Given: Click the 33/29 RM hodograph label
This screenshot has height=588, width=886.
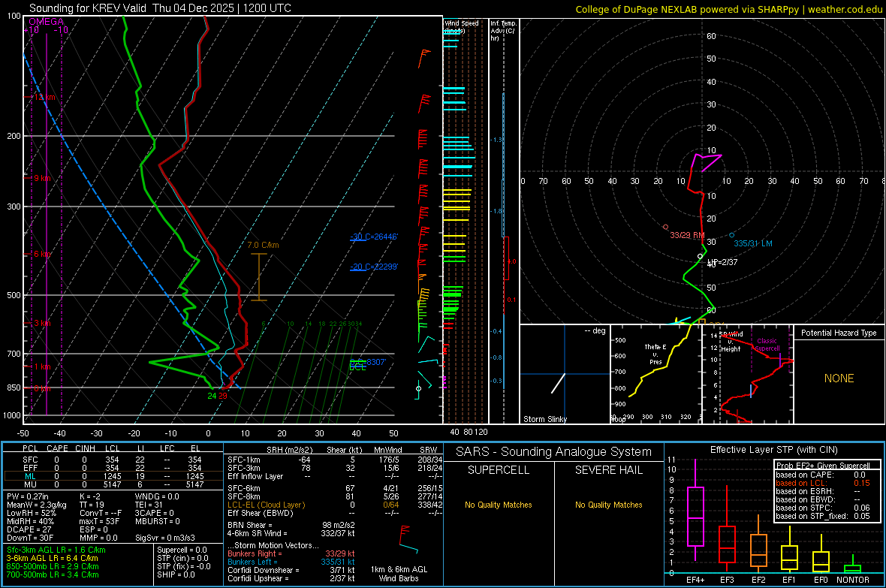Looking at the screenshot, I should coord(686,234).
